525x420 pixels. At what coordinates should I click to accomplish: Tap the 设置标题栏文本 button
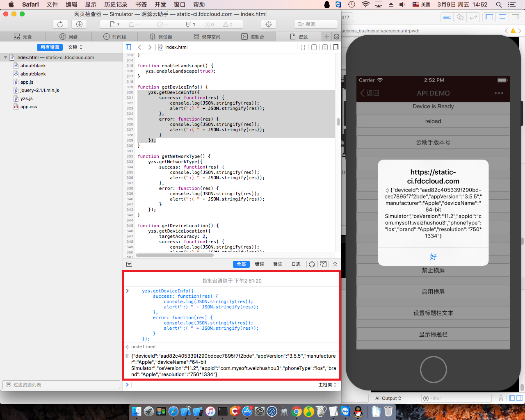coord(433,313)
